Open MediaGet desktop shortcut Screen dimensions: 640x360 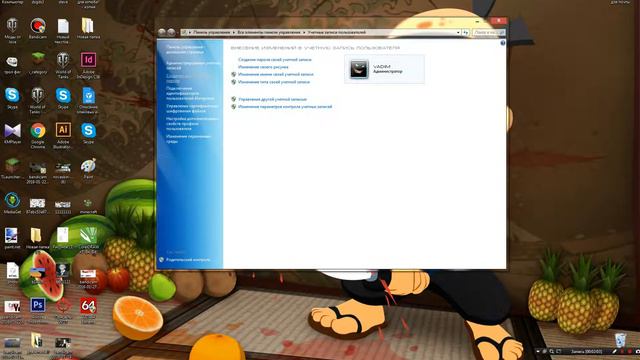12,203
